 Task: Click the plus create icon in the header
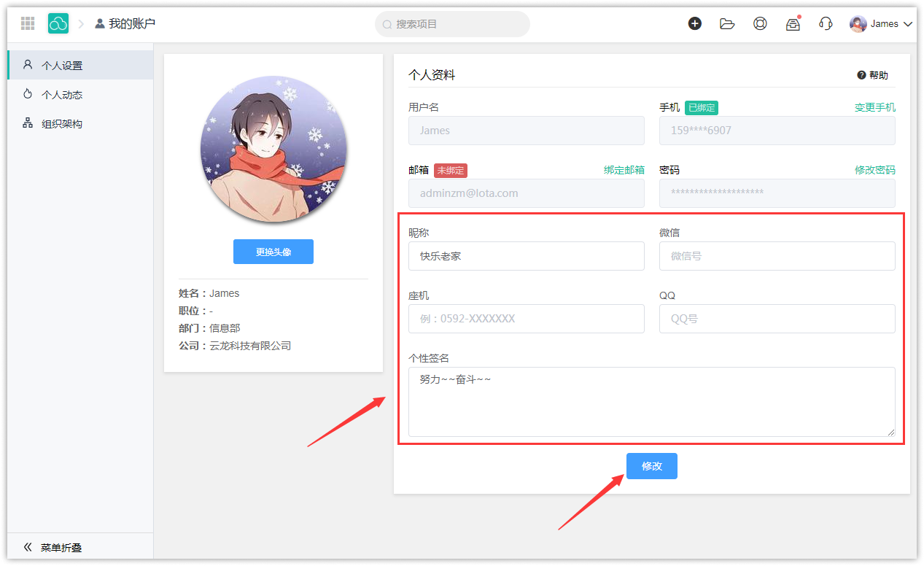coord(695,23)
